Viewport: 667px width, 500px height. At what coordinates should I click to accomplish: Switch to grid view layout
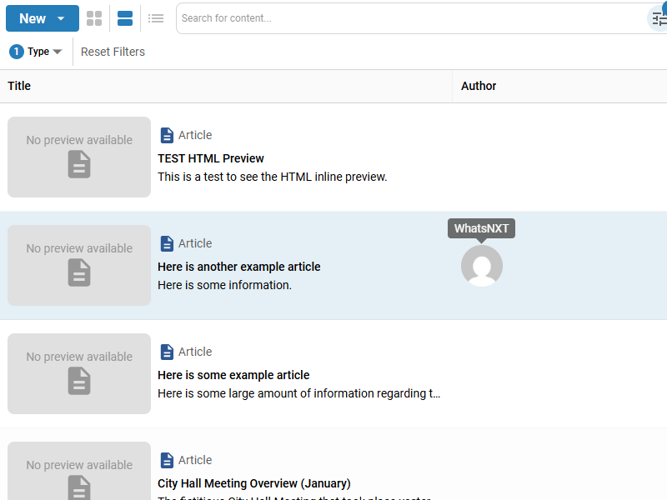tap(94, 18)
